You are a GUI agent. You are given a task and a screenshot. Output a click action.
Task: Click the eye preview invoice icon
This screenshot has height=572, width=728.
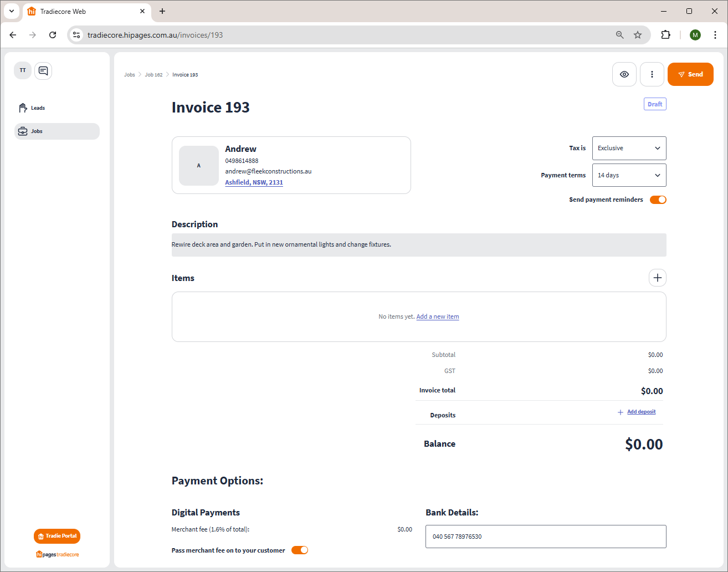(624, 74)
